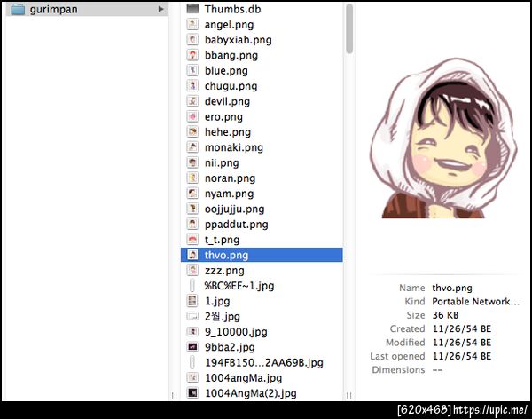532x419 pixels.
Task: Click the oojjujju.png file icon
Action: (x=192, y=209)
